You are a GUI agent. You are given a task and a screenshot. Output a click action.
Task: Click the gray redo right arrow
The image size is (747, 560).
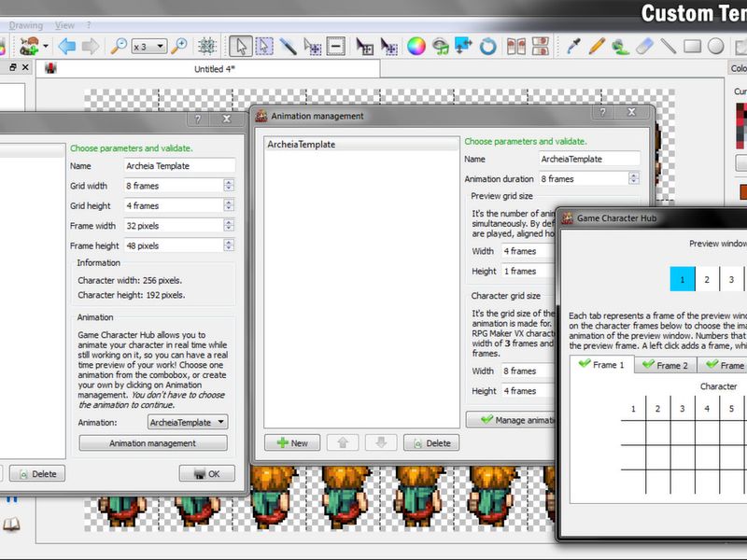(x=91, y=46)
